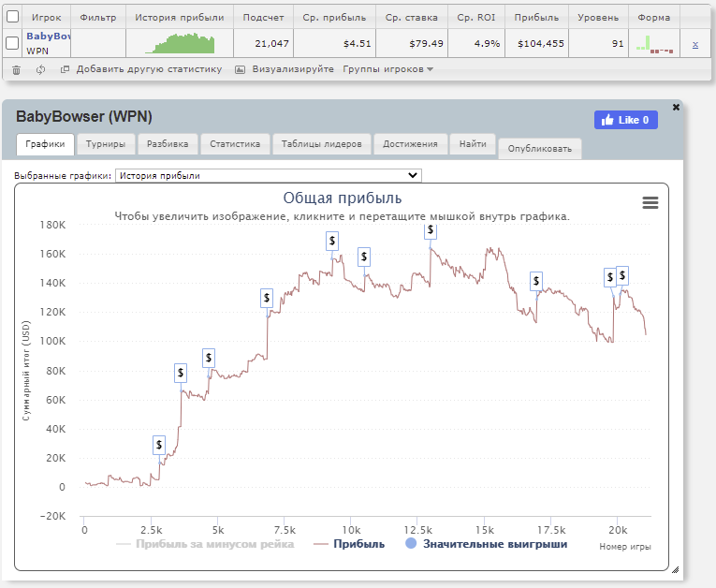Click the profit history sparkline thumbnail
The height and width of the screenshot is (588, 716).
[x=179, y=44]
